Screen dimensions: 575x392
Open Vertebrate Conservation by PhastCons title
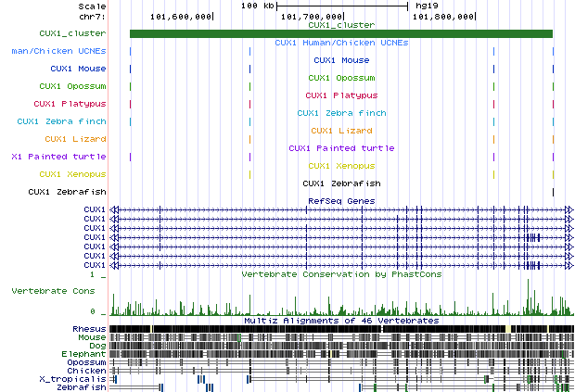[340, 274]
